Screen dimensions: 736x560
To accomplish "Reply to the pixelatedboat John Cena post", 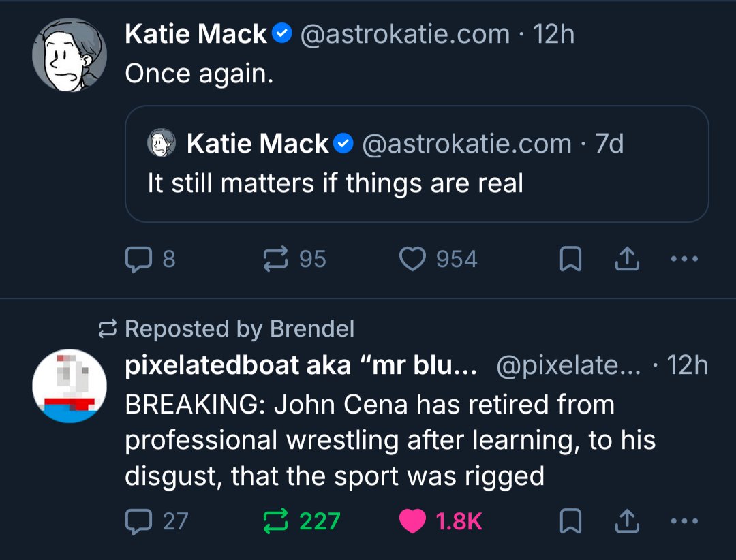I will (140, 521).
